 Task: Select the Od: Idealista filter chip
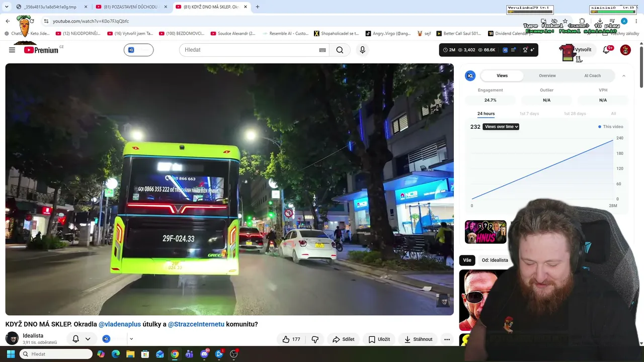click(x=495, y=260)
